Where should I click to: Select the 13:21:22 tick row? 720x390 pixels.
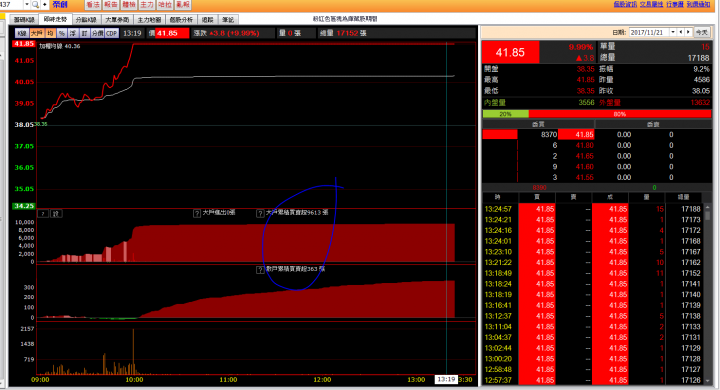[x=592, y=262]
